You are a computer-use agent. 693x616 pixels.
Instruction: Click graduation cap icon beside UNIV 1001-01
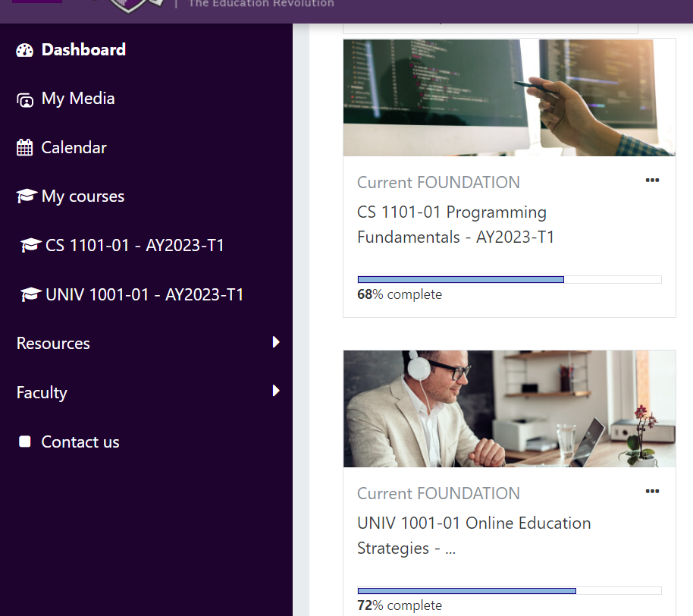click(31, 294)
